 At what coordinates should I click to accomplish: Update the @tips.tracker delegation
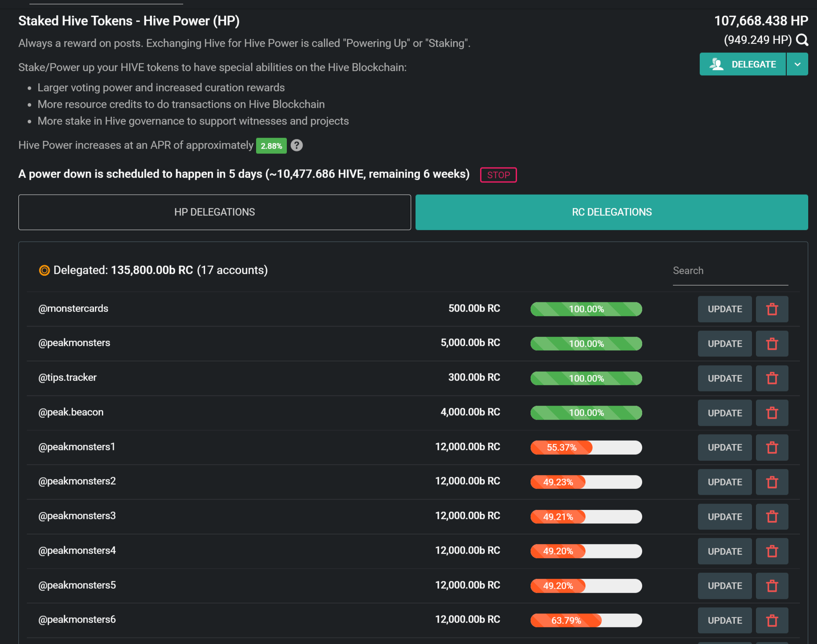(x=725, y=378)
